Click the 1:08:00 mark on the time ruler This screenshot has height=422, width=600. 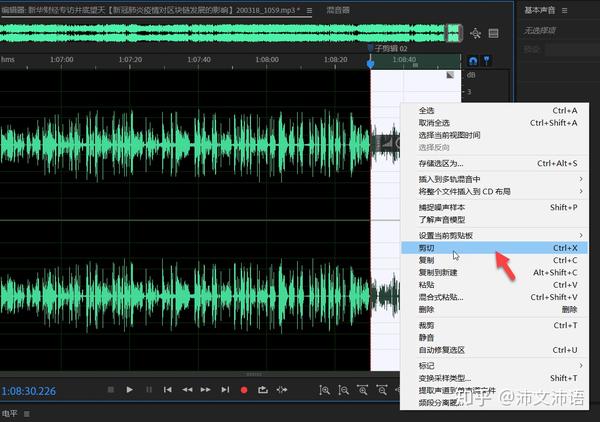click(x=267, y=60)
